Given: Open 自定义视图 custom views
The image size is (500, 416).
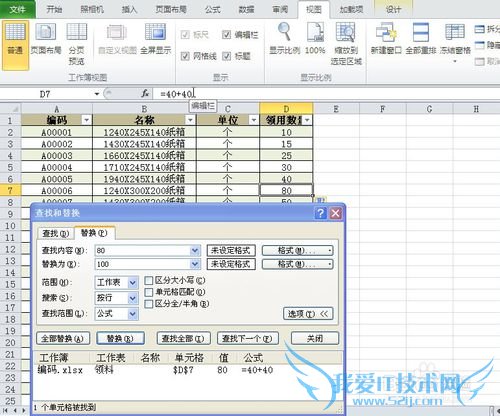Looking at the screenshot, I should [x=117, y=39].
